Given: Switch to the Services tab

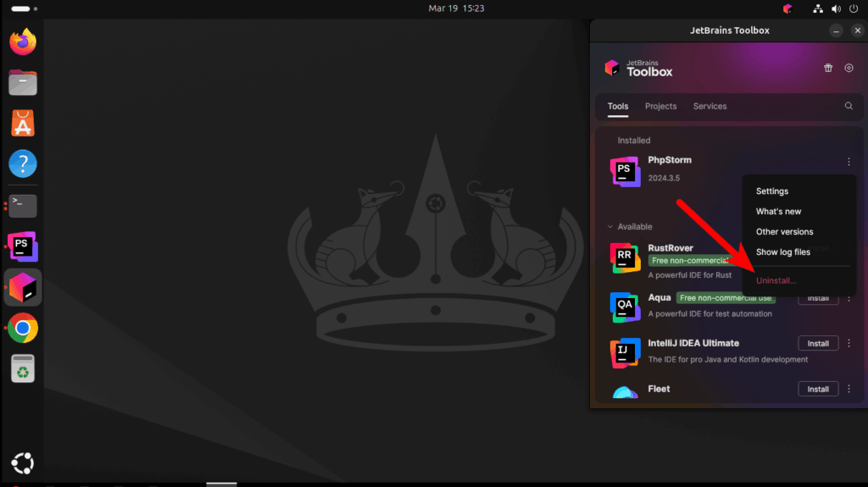Looking at the screenshot, I should click(x=709, y=106).
